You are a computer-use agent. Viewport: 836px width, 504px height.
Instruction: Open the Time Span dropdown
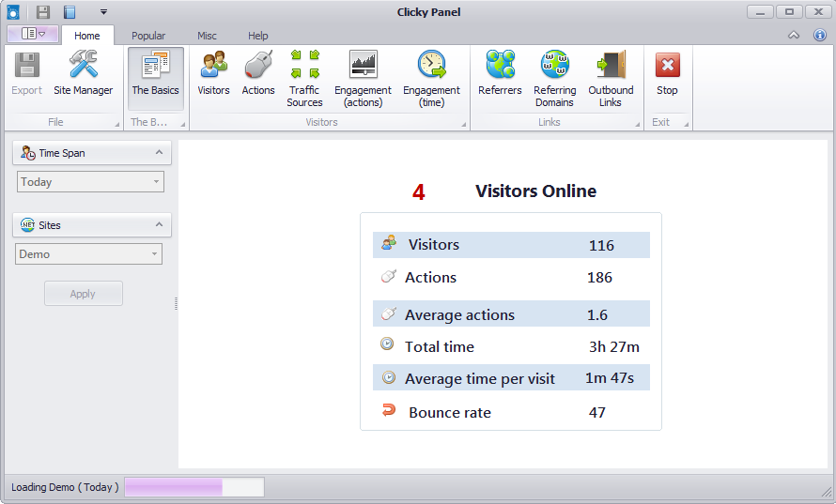tap(90, 182)
